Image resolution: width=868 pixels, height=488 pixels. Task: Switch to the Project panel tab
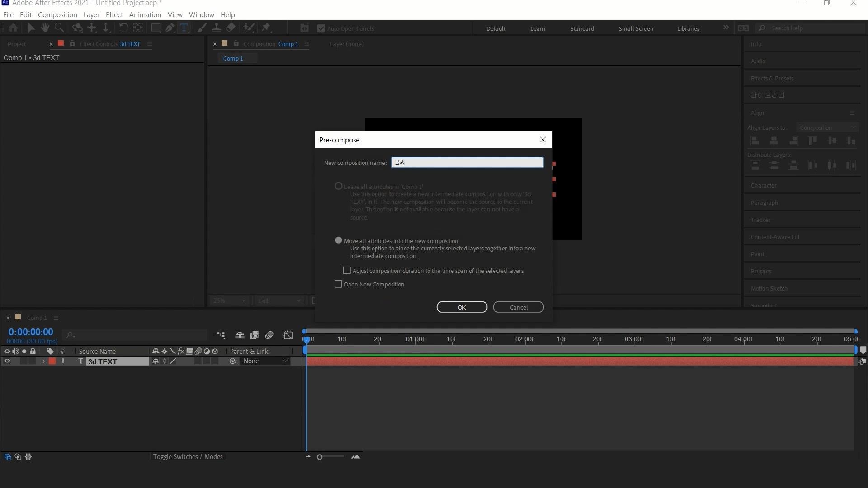(x=17, y=44)
